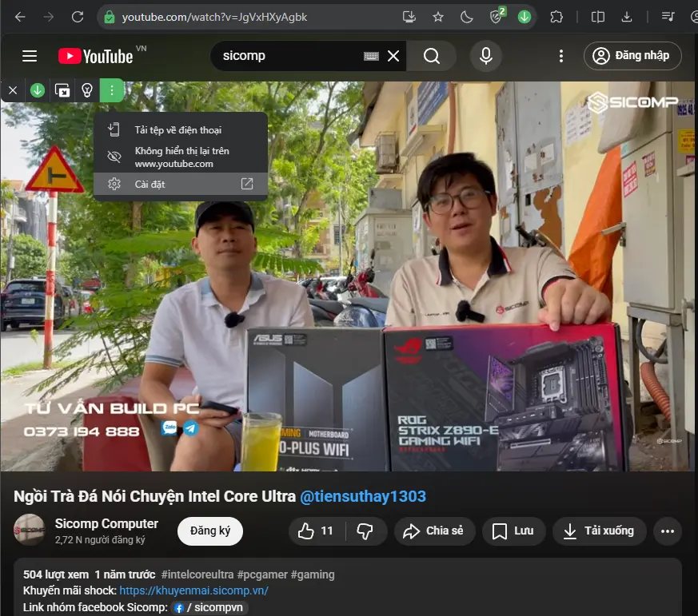Open the YouTube hamburger menu

(x=30, y=56)
